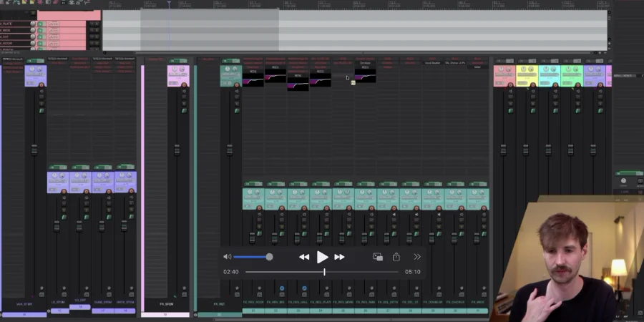This screenshot has width=644, height=322.
Task: Click the orange knob on FX_STEM strip
Action: pos(184,85)
